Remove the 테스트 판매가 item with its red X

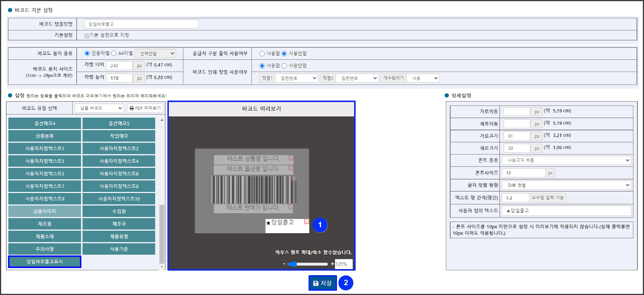coord(291,207)
